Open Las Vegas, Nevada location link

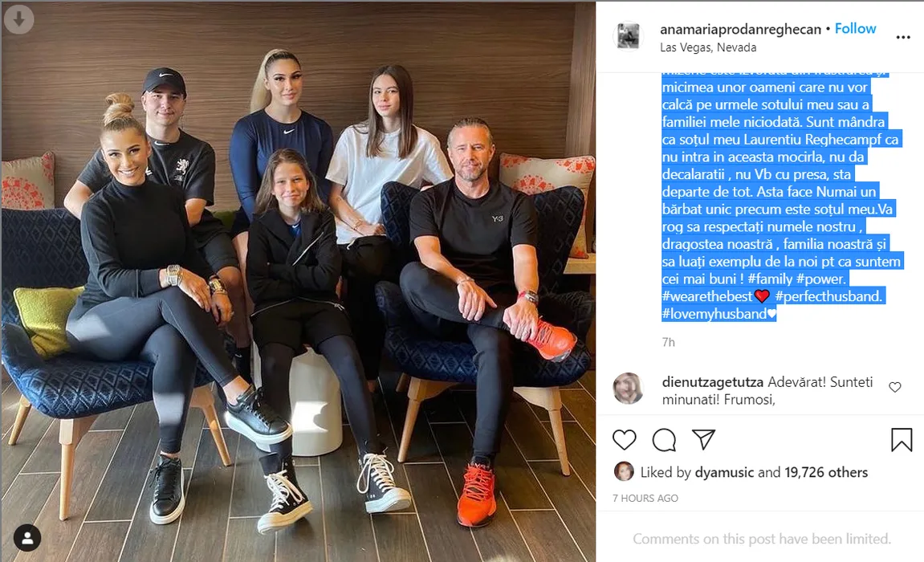pyautogui.click(x=708, y=47)
